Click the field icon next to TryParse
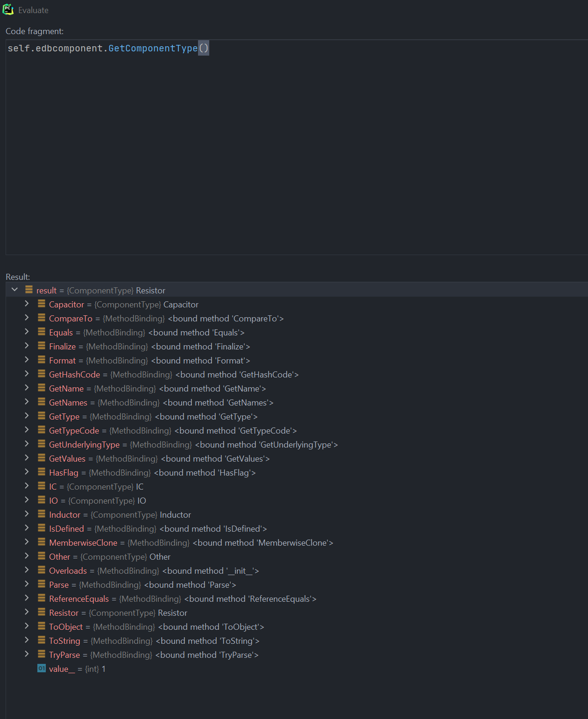The height and width of the screenshot is (719, 588). 41,654
